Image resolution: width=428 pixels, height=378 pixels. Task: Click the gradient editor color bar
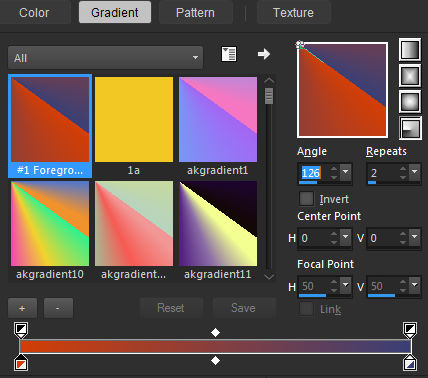point(215,346)
